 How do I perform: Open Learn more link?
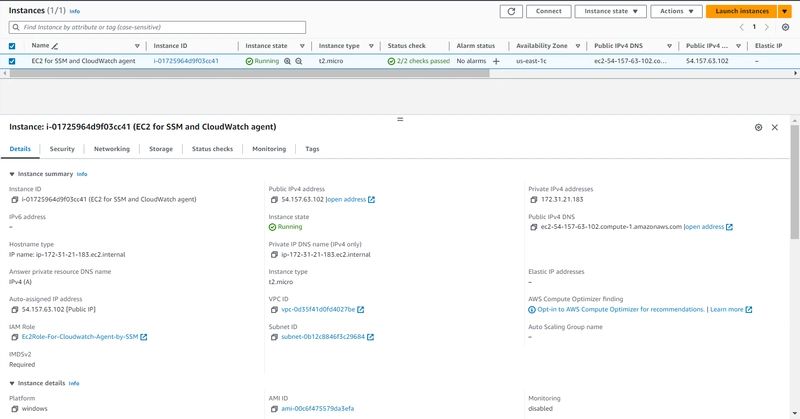tap(731, 310)
